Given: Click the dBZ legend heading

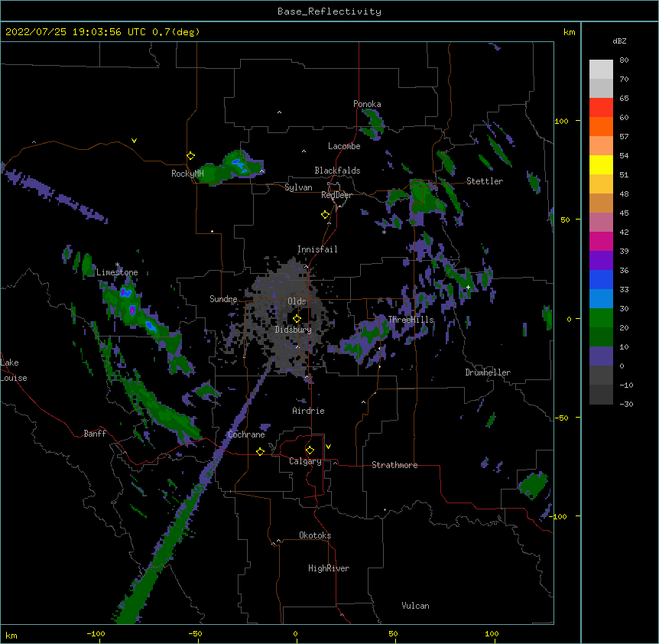Looking at the screenshot, I should [619, 41].
